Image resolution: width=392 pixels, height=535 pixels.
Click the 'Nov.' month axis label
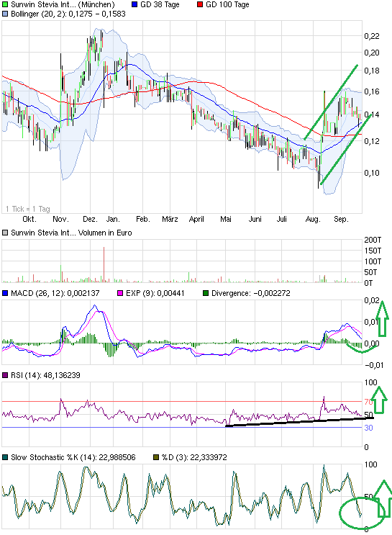pyautogui.click(x=60, y=219)
